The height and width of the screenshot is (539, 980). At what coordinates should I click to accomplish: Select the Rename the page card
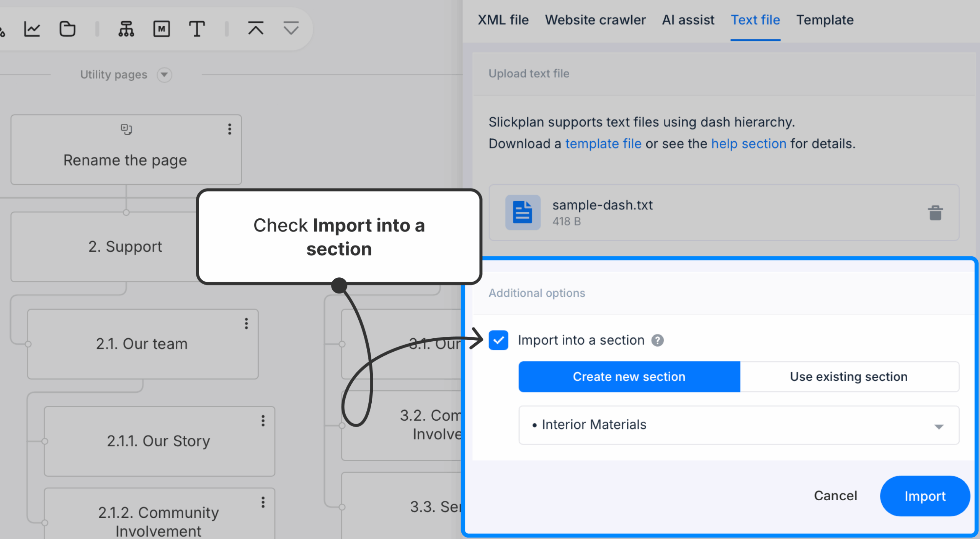coord(126,150)
